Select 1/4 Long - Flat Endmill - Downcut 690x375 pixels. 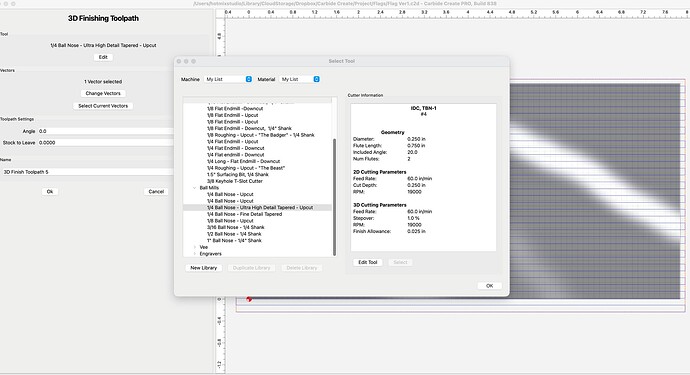tap(243, 162)
